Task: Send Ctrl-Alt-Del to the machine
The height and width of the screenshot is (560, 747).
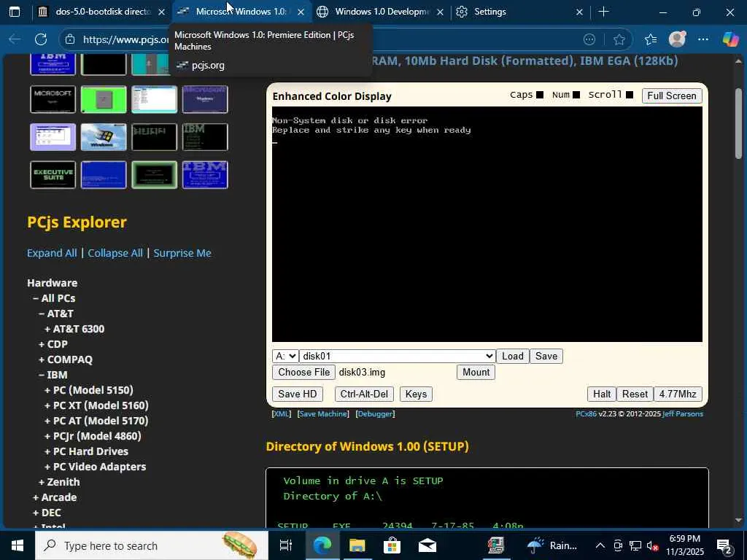Action: tap(364, 394)
